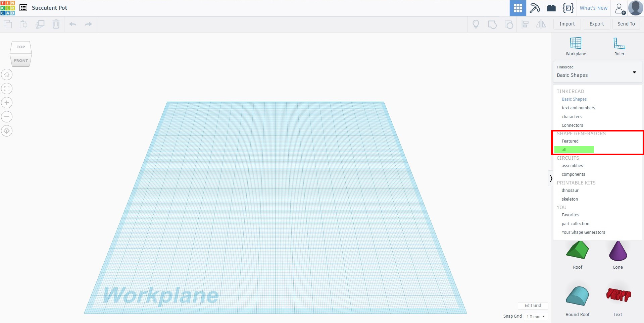Select the Ruler tool

pos(619,47)
